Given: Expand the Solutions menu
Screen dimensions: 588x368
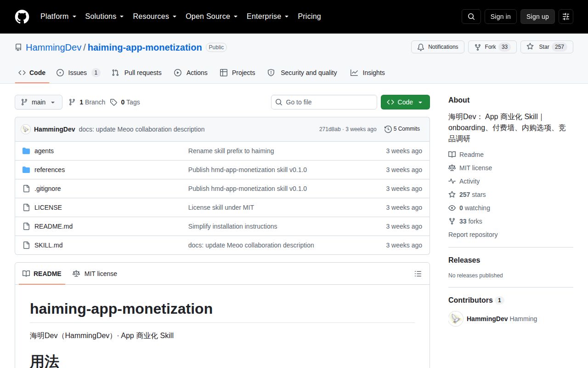Looking at the screenshot, I should 104,17.
